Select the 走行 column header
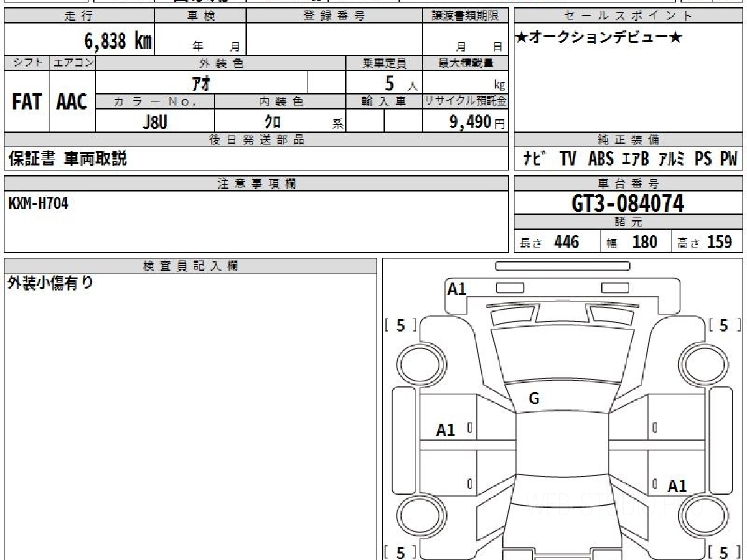 (x=79, y=16)
